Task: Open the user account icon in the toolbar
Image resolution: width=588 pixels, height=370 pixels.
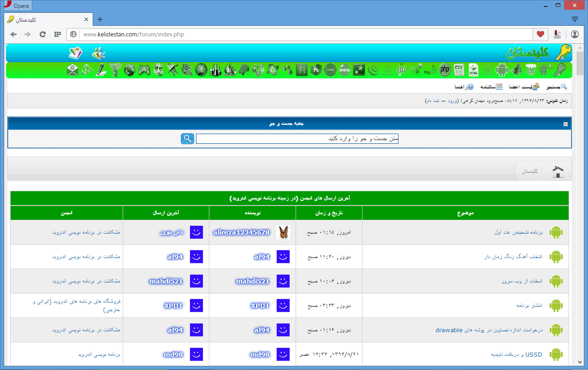Action: pyautogui.click(x=575, y=34)
